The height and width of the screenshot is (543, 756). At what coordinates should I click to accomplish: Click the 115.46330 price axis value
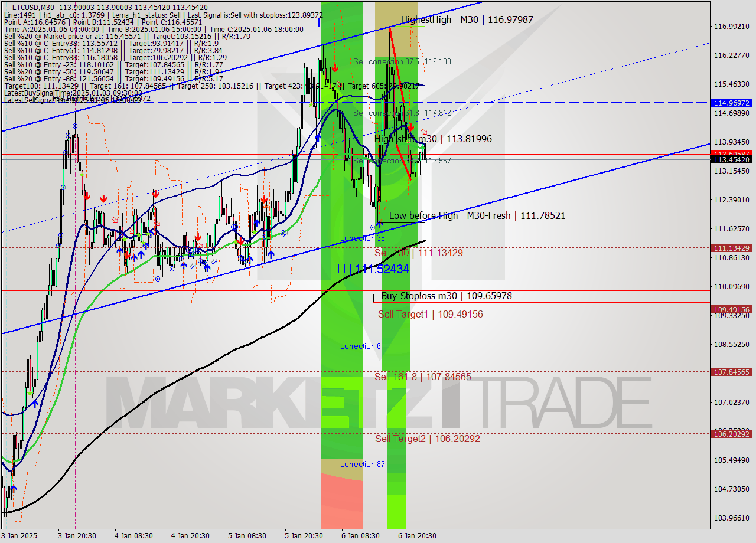click(731, 84)
